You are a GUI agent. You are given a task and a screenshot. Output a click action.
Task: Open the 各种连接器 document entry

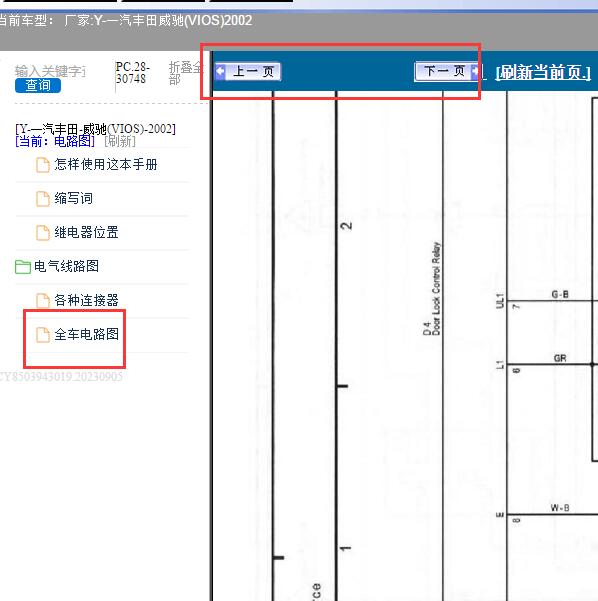pyautogui.click(x=86, y=300)
